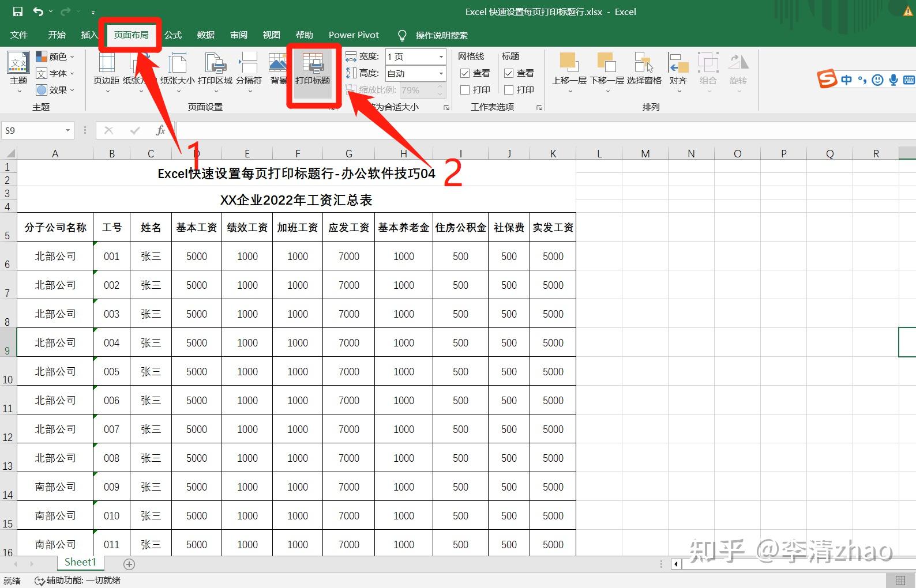Screen dimensions: 916x588
Task: Open the Name Box dropdown arrow
Action: [68, 130]
